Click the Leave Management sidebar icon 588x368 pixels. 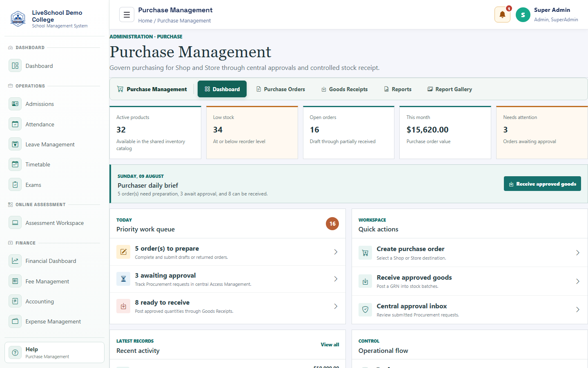(x=15, y=144)
